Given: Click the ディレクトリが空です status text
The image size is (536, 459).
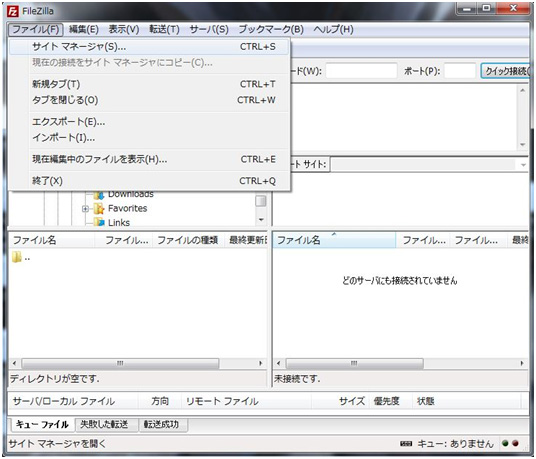Looking at the screenshot, I should point(55,379).
